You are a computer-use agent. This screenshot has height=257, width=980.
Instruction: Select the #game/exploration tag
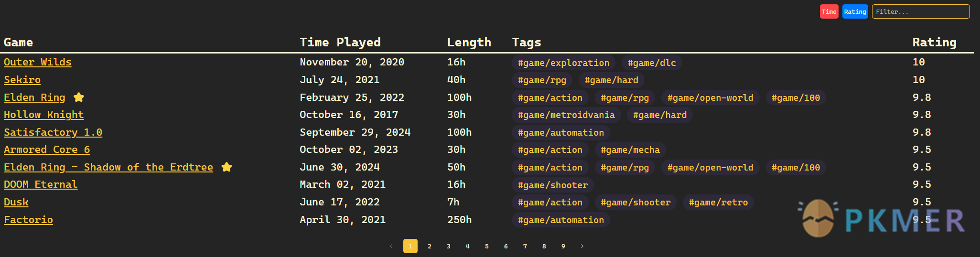[x=563, y=63]
